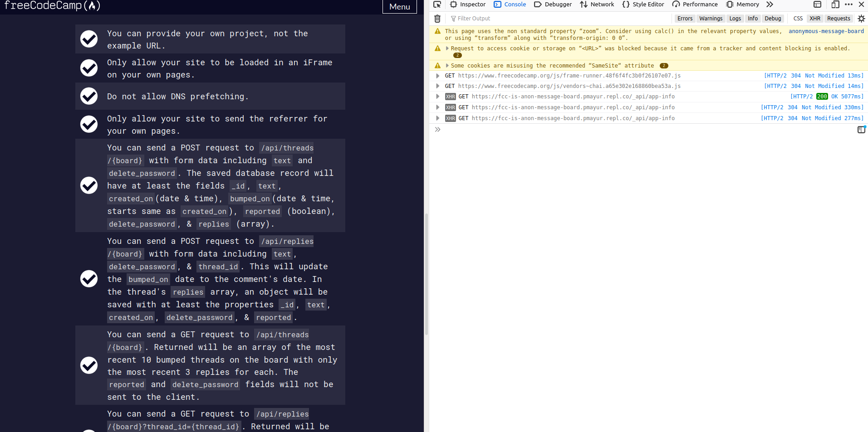Open the Performance panel
This screenshot has width=868, height=432.
click(695, 4)
